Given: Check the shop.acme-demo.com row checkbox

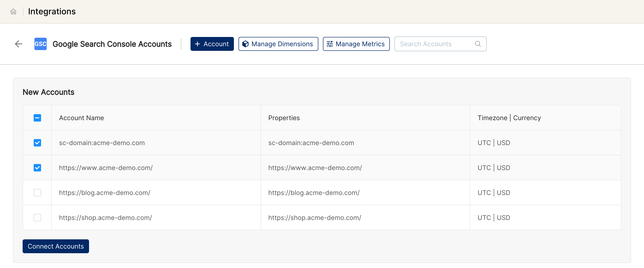Looking at the screenshot, I should point(37,218).
